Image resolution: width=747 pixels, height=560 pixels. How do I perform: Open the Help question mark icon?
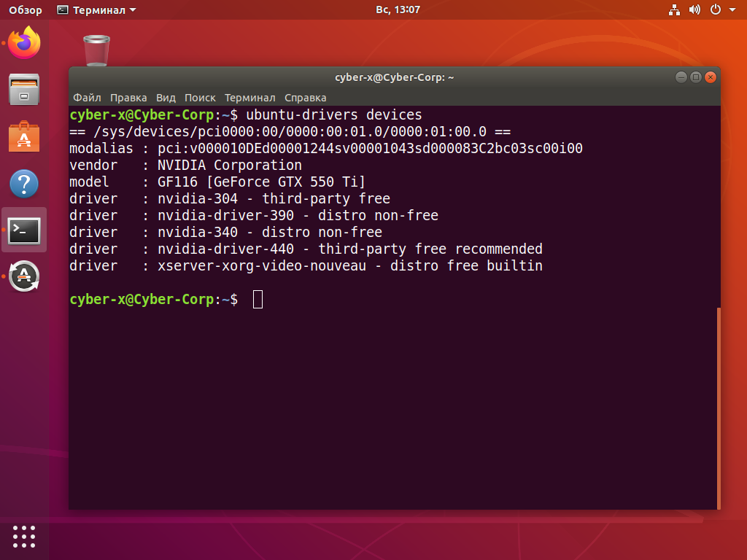(24, 184)
